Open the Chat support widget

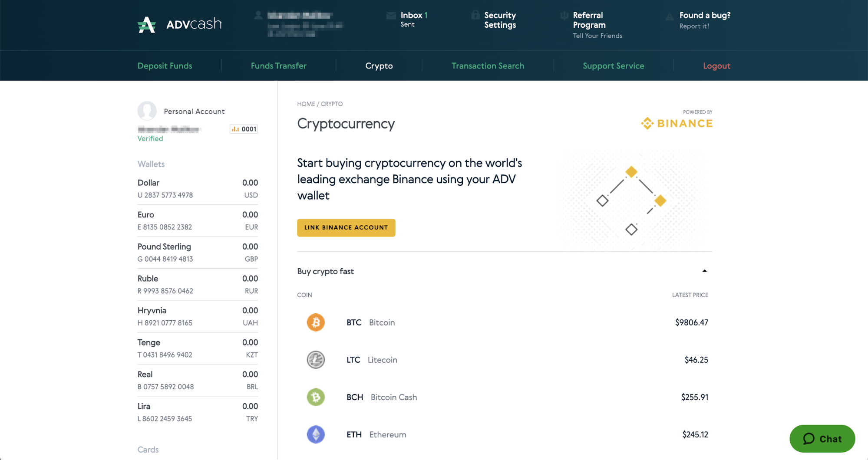coord(822,439)
